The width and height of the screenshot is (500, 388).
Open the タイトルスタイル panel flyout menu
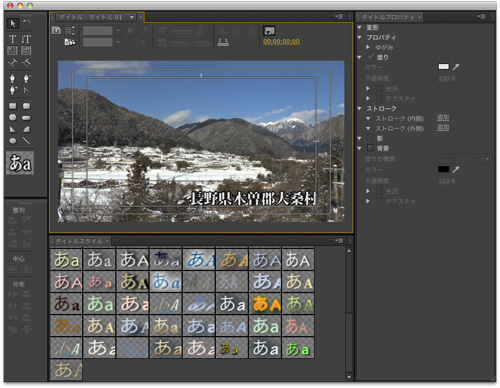point(339,240)
